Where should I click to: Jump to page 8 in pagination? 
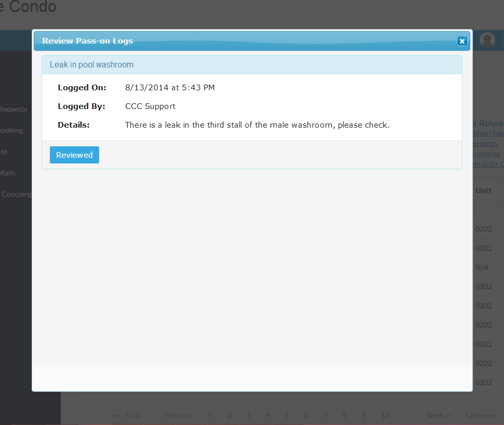[x=345, y=415]
